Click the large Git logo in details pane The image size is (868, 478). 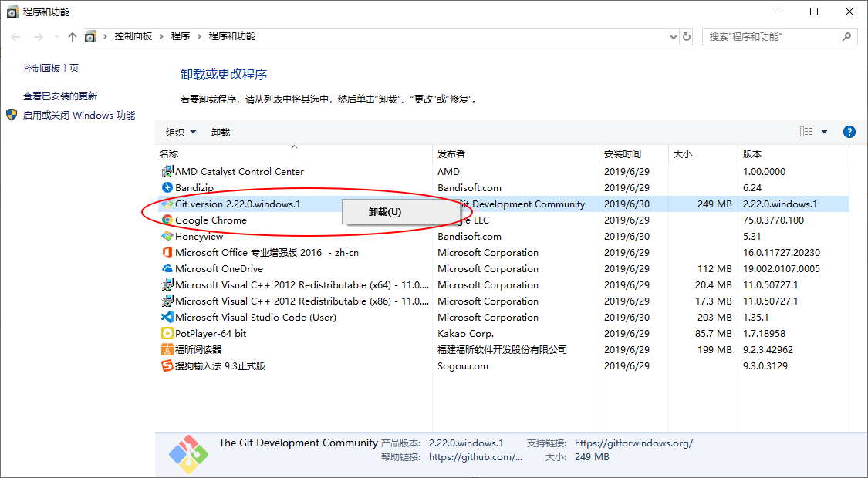[189, 454]
